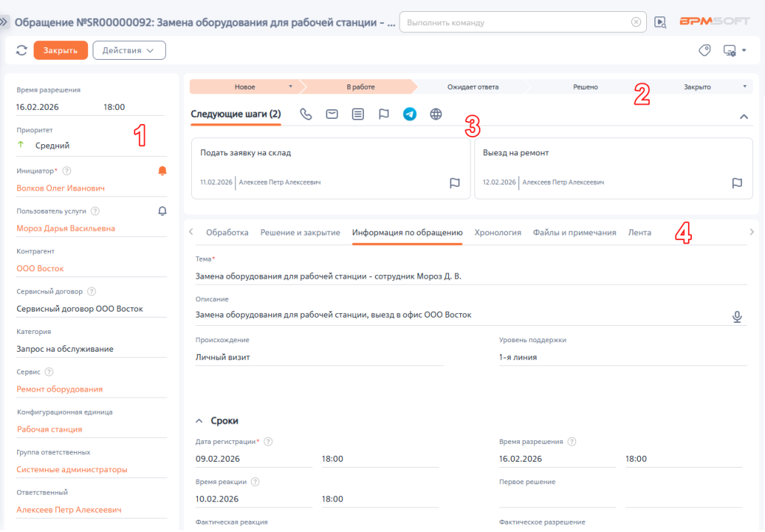Toggle the orange bell beside Инициатор
765x532 pixels.
tap(162, 171)
